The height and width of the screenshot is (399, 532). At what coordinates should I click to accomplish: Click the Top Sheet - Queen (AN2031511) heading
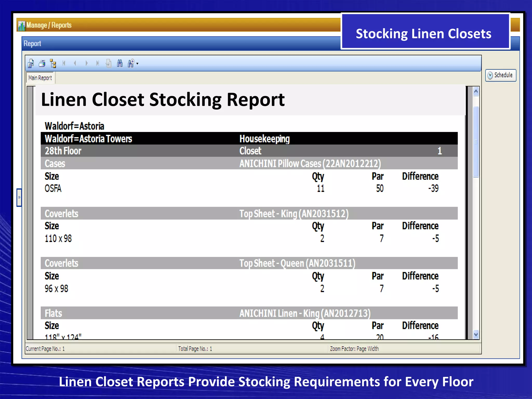click(x=297, y=263)
